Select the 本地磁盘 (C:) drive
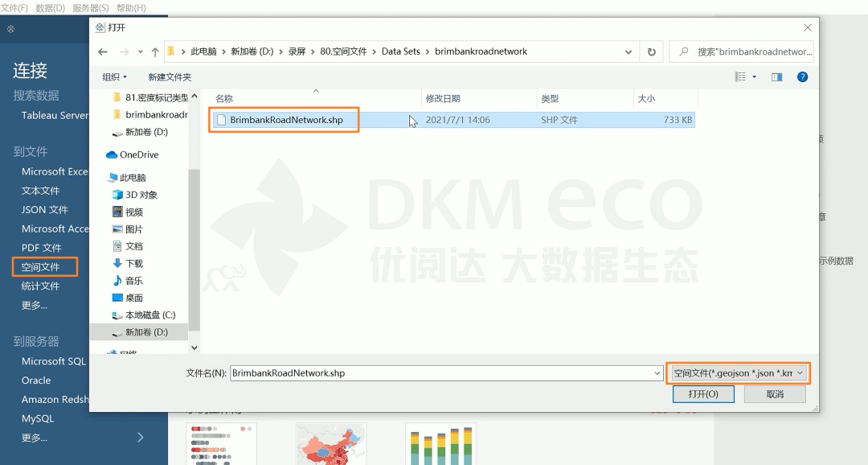 click(x=149, y=315)
